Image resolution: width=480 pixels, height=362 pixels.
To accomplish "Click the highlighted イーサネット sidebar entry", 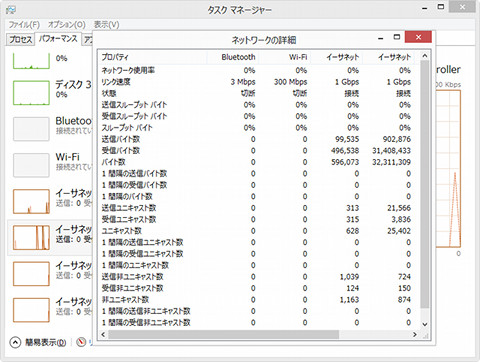I will pyautogui.click(x=50, y=237).
